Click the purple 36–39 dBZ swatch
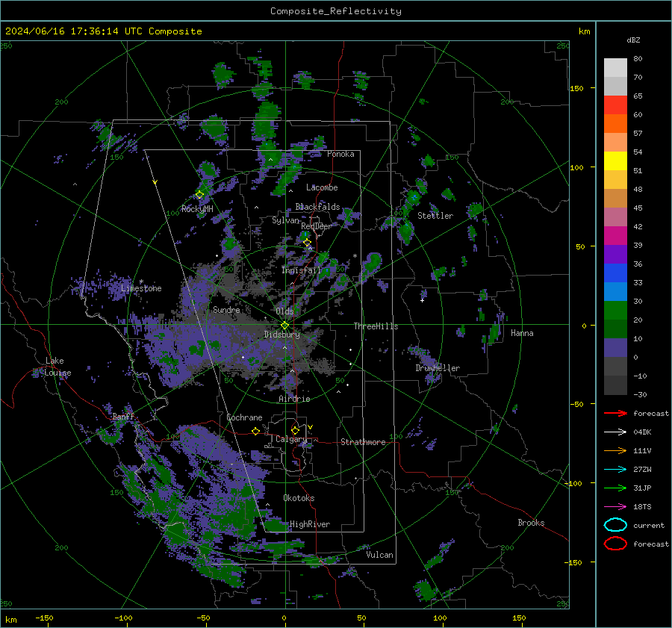 click(615, 255)
